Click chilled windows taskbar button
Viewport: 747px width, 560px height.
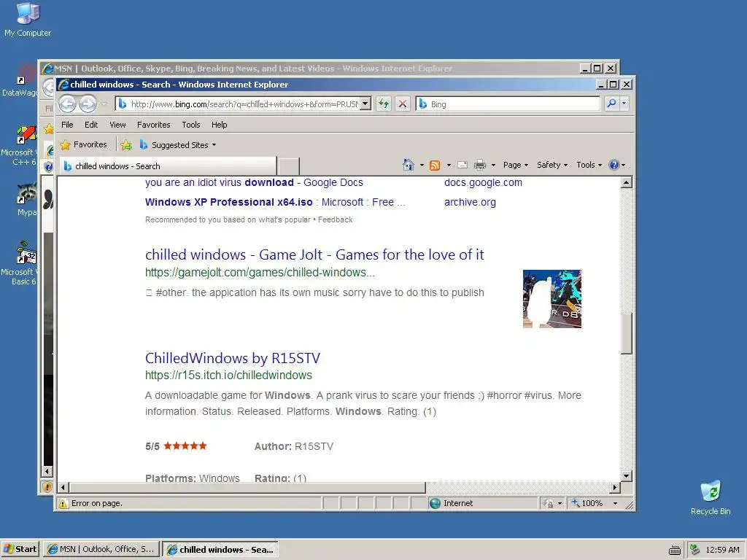click(x=220, y=549)
